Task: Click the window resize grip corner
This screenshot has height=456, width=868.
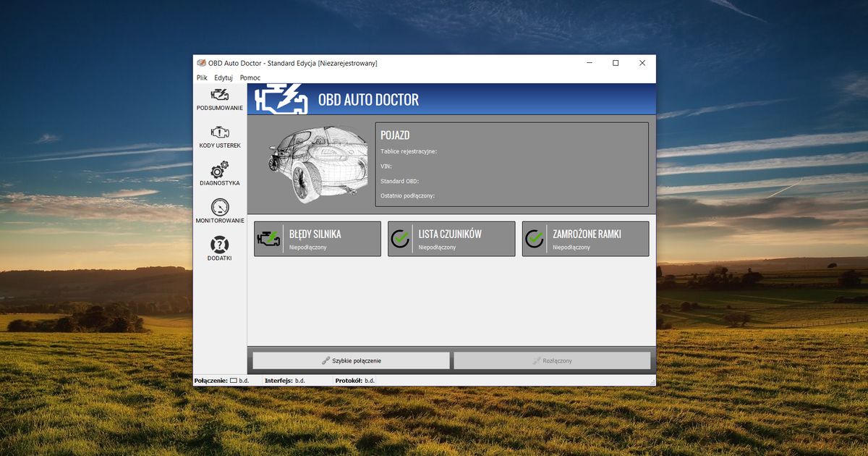Action: click(652, 381)
